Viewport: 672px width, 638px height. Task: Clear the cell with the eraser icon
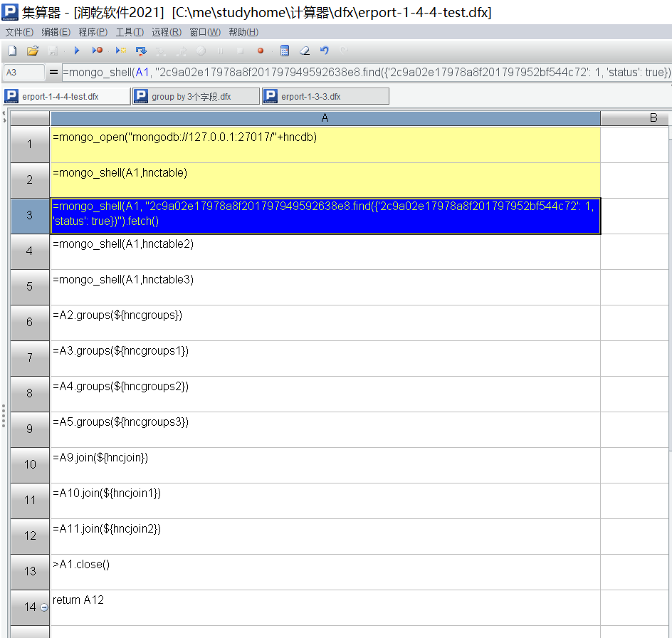304,51
